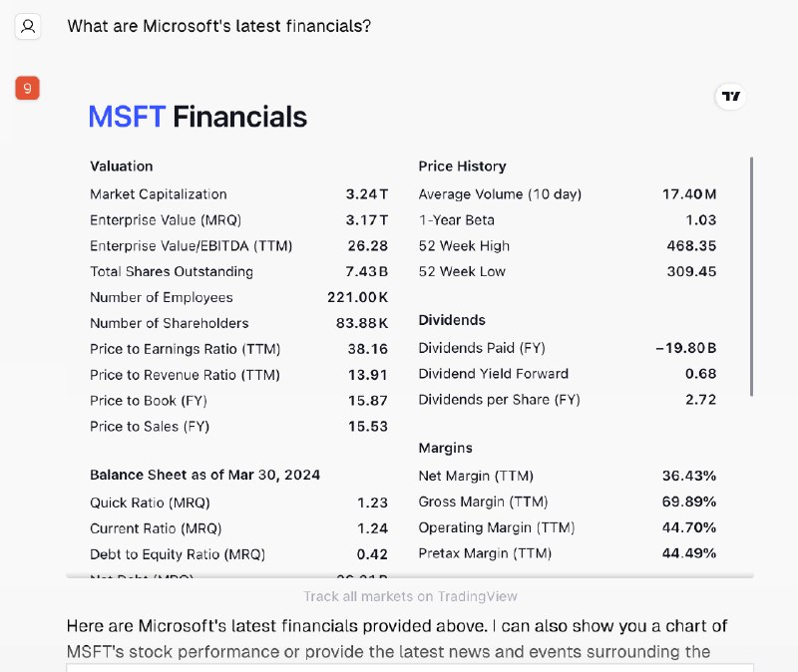Click the financials widget vertical scrollbar
798x672 pixels.
[751, 276]
